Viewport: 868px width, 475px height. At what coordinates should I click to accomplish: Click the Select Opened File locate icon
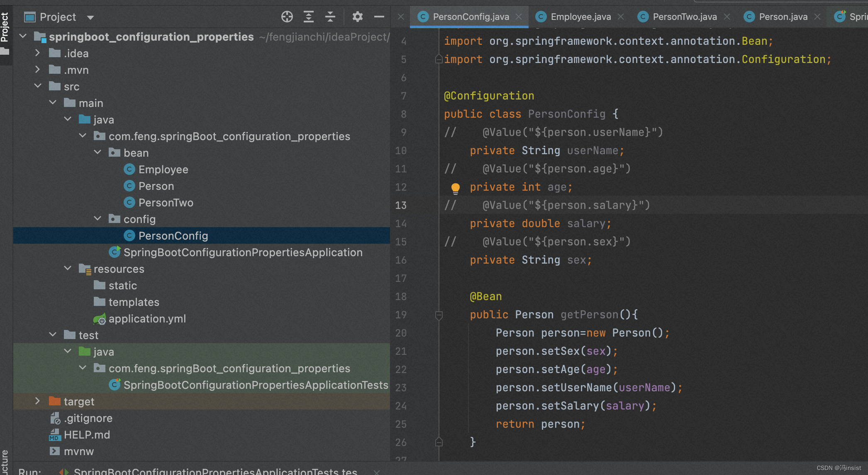(287, 17)
